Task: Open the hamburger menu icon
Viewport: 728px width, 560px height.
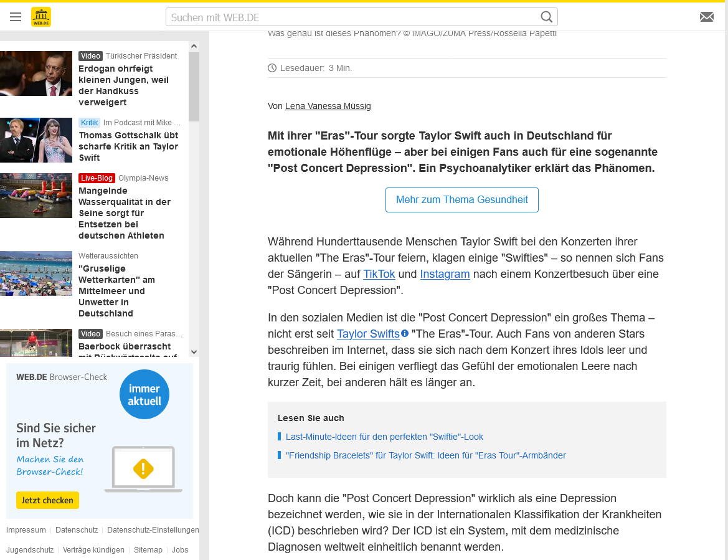Action: point(16,17)
